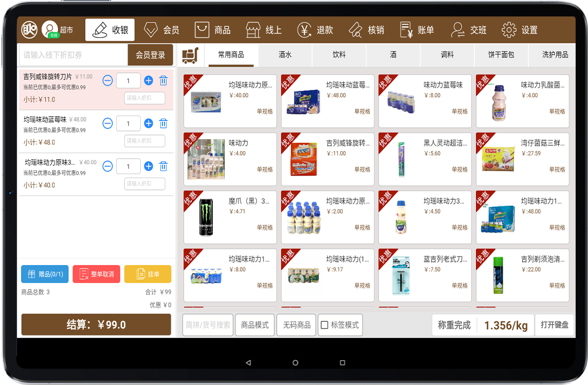The width and height of the screenshot is (588, 385).
Task: Select the 调料 category tab
Action: 447,55
